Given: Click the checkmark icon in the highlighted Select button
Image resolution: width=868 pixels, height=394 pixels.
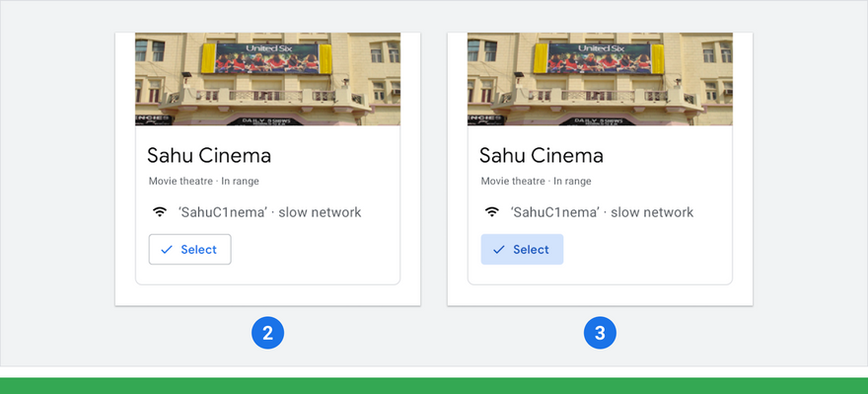Looking at the screenshot, I should [x=499, y=250].
